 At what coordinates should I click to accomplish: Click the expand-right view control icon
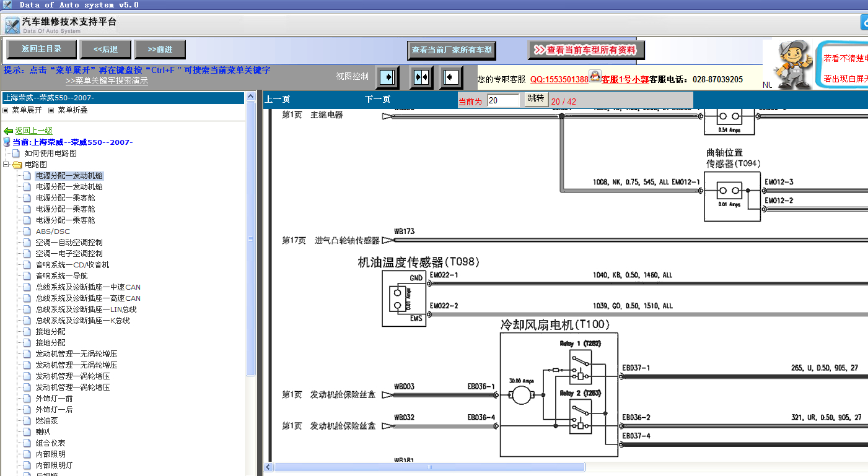point(387,77)
